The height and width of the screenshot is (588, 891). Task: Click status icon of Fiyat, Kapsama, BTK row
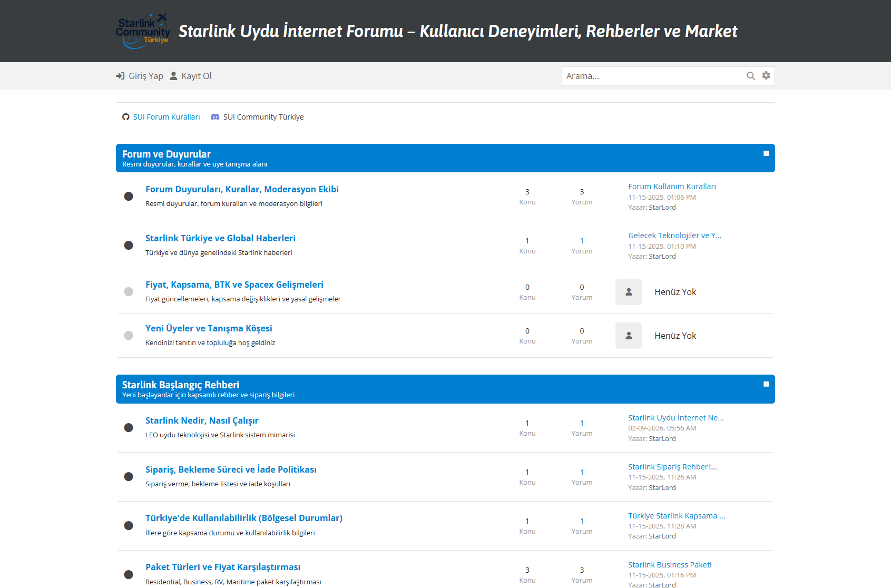(x=129, y=292)
